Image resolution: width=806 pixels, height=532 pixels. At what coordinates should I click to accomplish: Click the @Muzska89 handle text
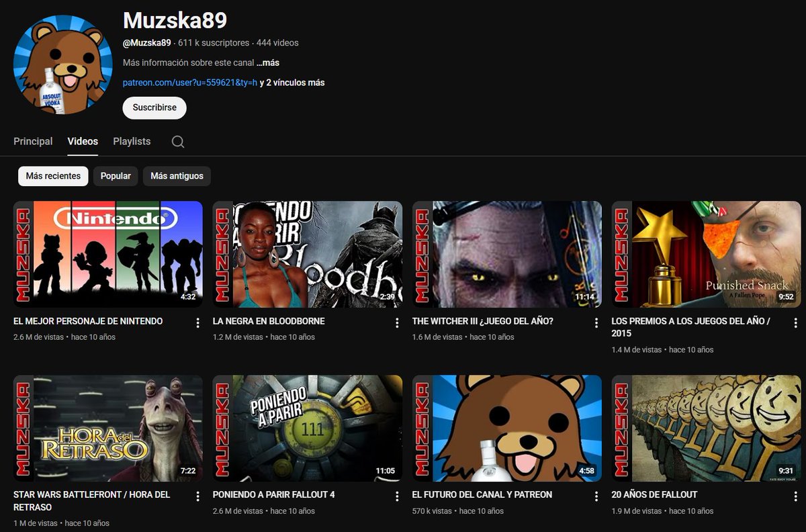[x=147, y=43]
